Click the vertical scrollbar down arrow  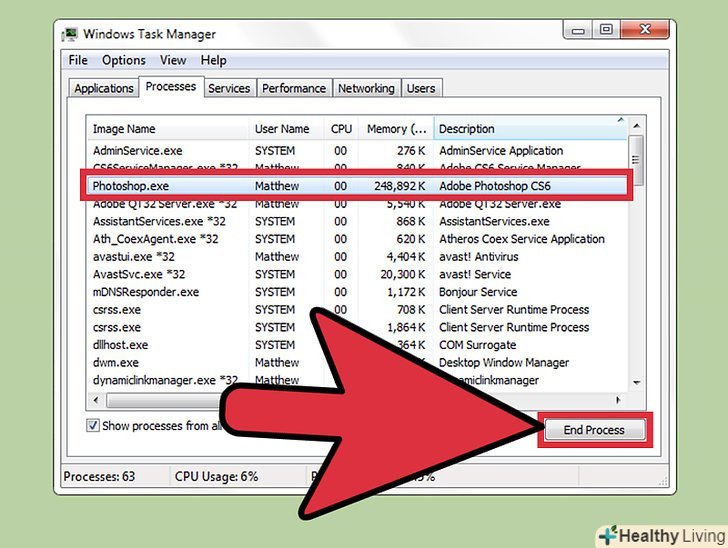(x=637, y=383)
